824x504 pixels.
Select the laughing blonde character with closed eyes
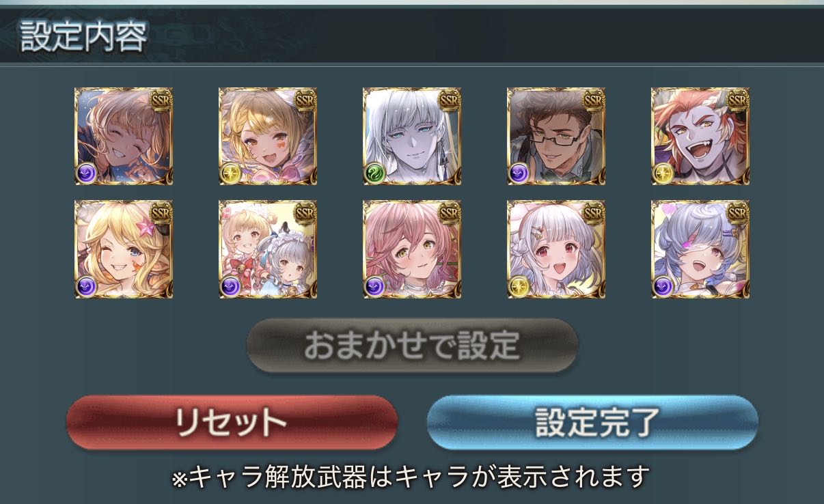click(124, 137)
